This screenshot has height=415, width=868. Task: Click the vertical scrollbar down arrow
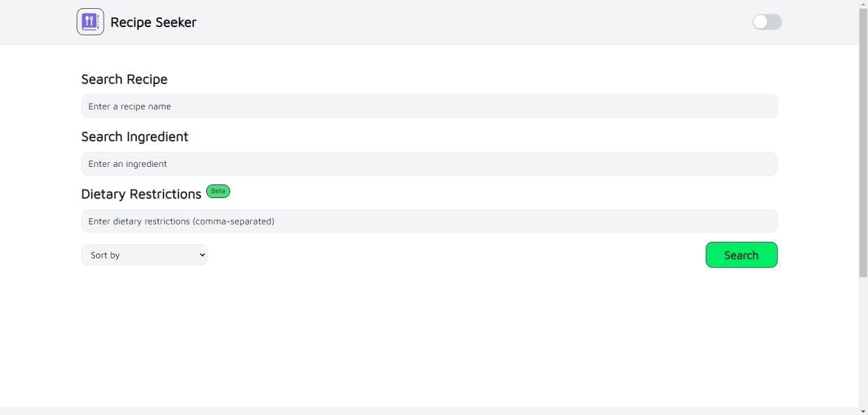coord(863,410)
